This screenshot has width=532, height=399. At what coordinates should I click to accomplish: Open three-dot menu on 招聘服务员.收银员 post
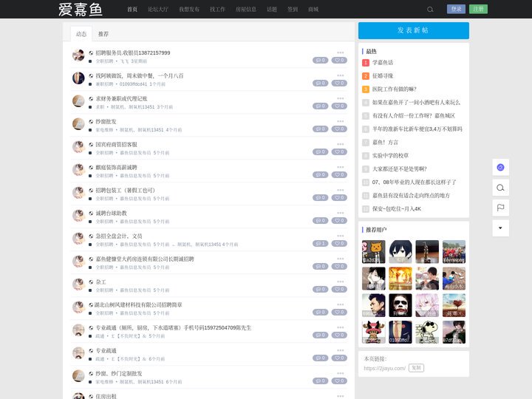[x=341, y=52]
